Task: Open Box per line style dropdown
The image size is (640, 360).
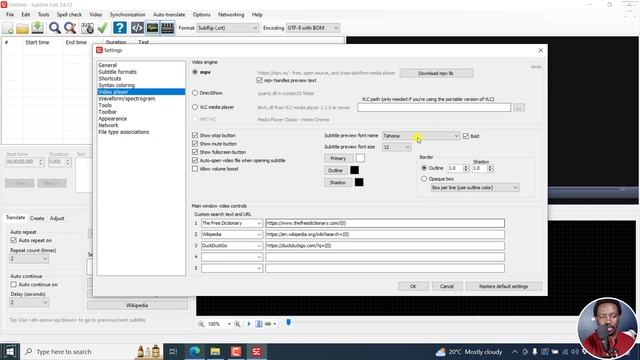Action: (x=475, y=188)
